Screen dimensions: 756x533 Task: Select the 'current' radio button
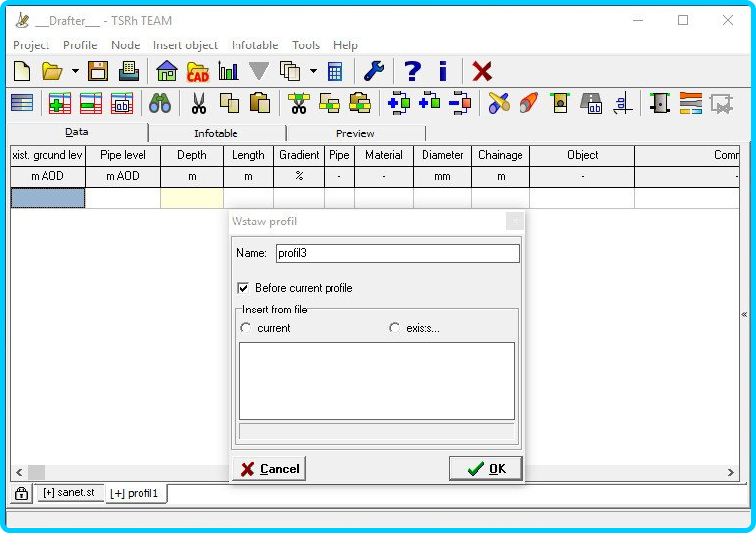click(245, 328)
